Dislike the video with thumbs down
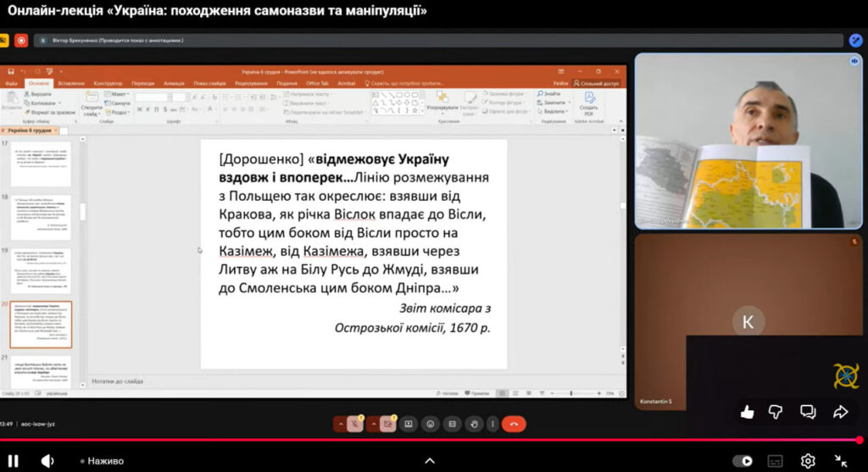Screen dimensions: 868x472 [776, 412]
